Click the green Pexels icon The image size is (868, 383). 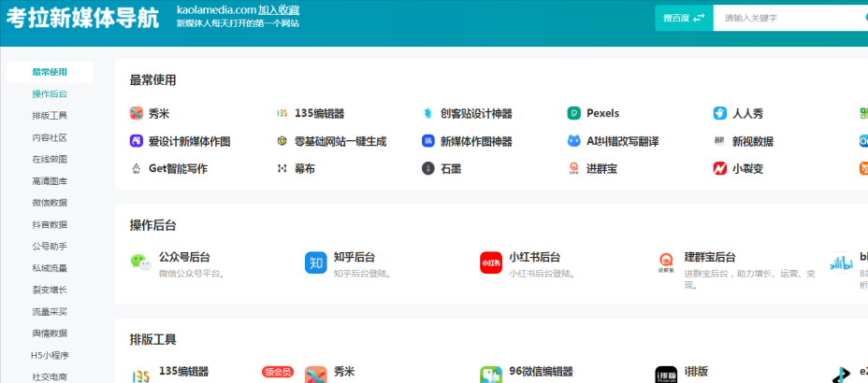pos(574,113)
